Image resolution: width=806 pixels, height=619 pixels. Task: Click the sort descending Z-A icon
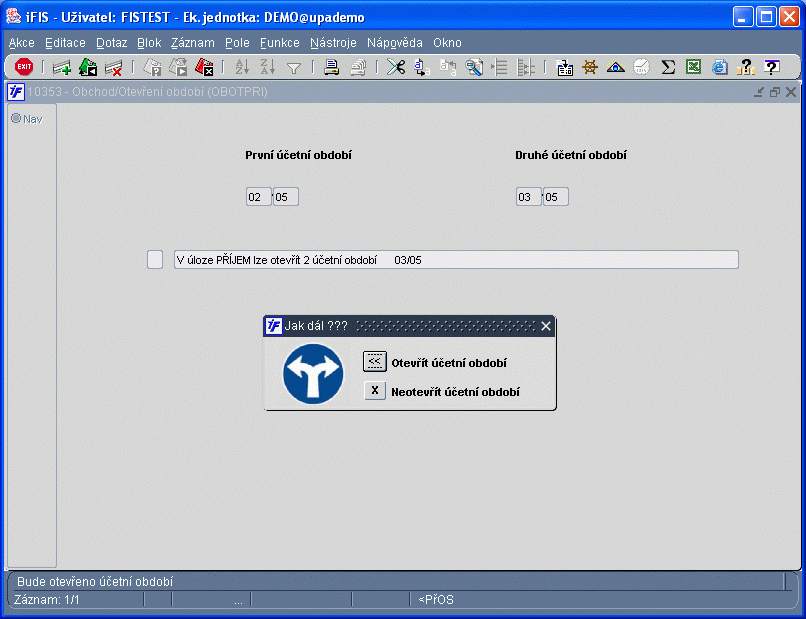coord(268,67)
